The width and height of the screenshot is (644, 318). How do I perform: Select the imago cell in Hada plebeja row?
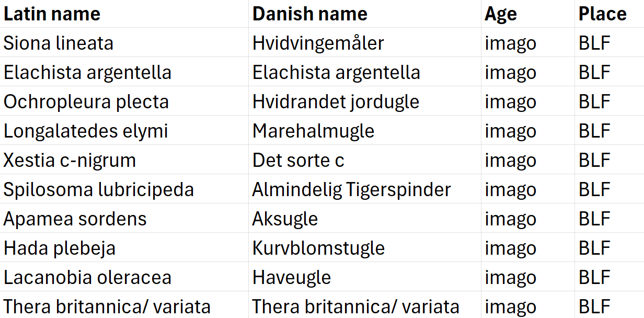tap(528, 247)
